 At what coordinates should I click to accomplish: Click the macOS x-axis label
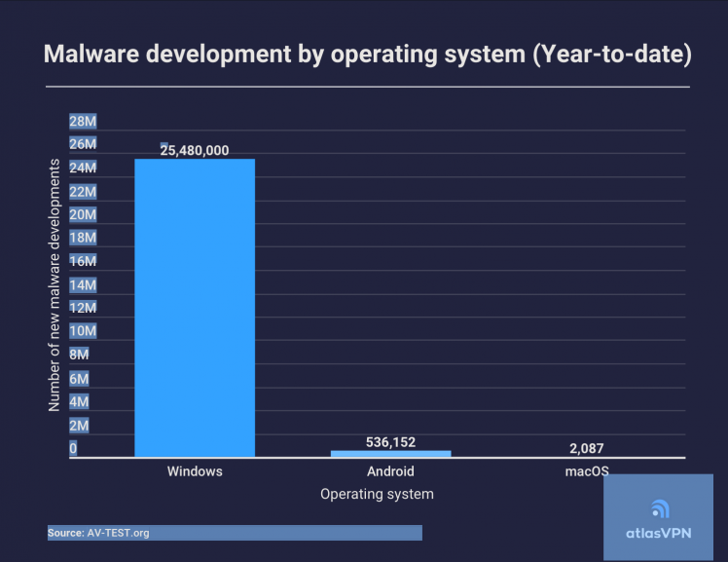click(587, 471)
